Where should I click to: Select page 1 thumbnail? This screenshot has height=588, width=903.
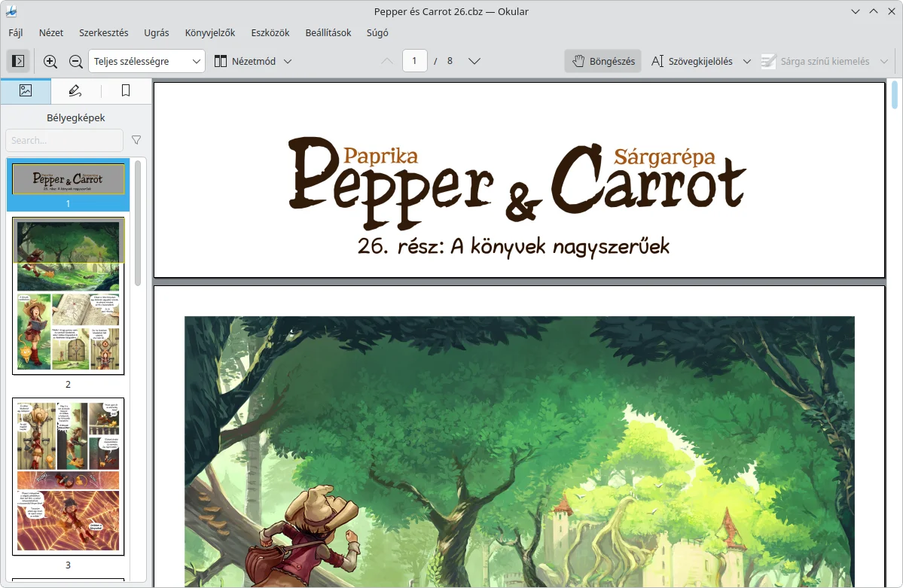tap(68, 185)
